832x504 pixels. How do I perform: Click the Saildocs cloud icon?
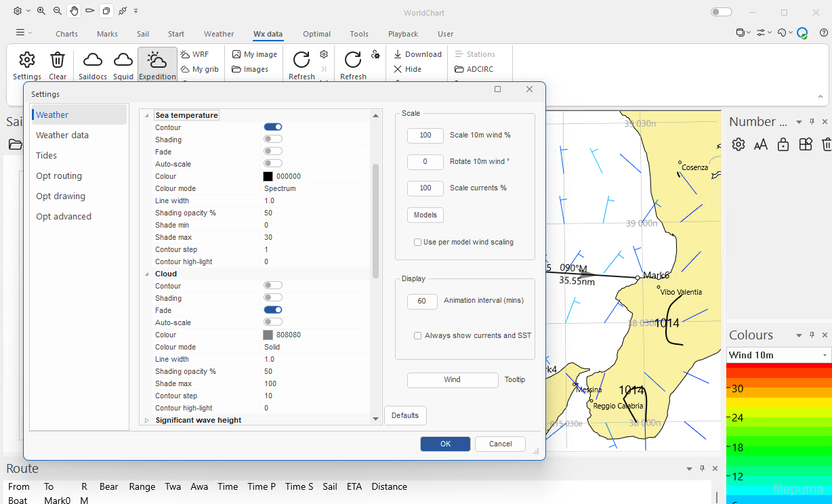click(93, 61)
